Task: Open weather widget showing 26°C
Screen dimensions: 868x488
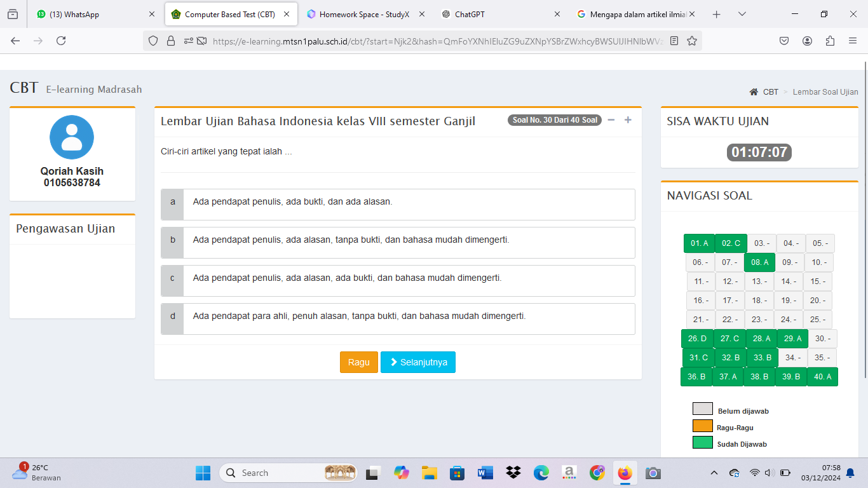Action: 37,472
